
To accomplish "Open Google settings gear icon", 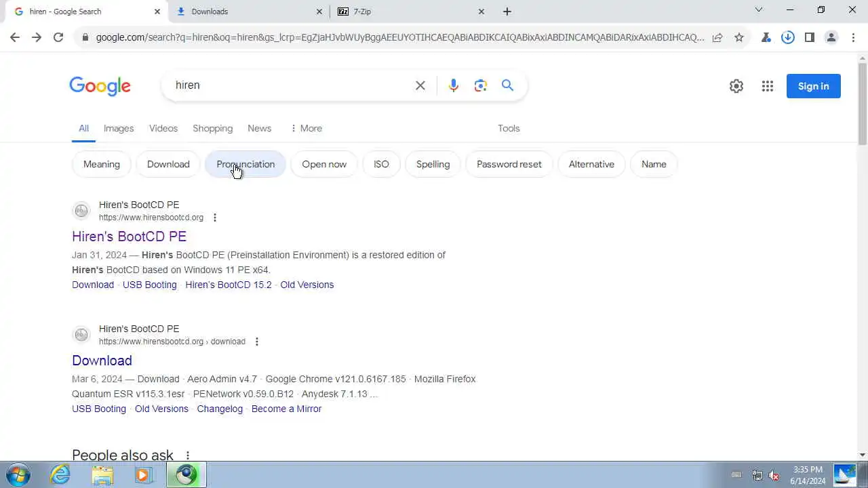I will tap(736, 86).
